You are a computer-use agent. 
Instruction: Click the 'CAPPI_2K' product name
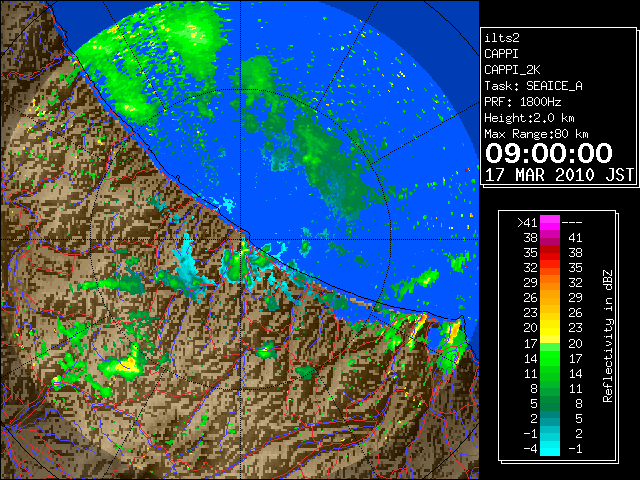(x=512, y=70)
